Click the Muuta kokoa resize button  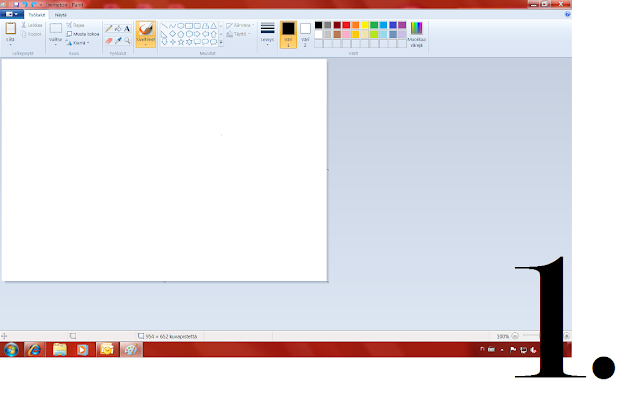(83, 34)
